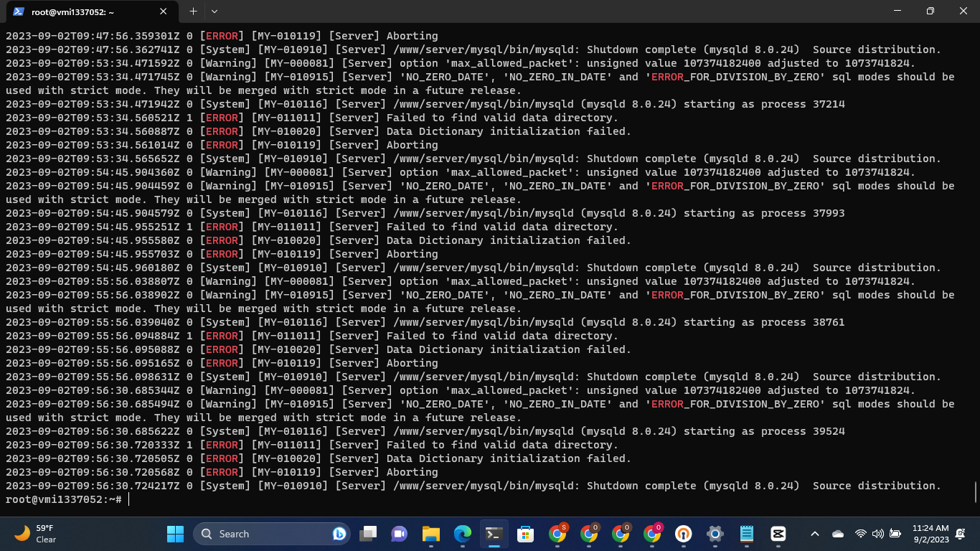Click the volume speaker tray icon
Image resolution: width=980 pixels, height=551 pixels.
pos(877,534)
